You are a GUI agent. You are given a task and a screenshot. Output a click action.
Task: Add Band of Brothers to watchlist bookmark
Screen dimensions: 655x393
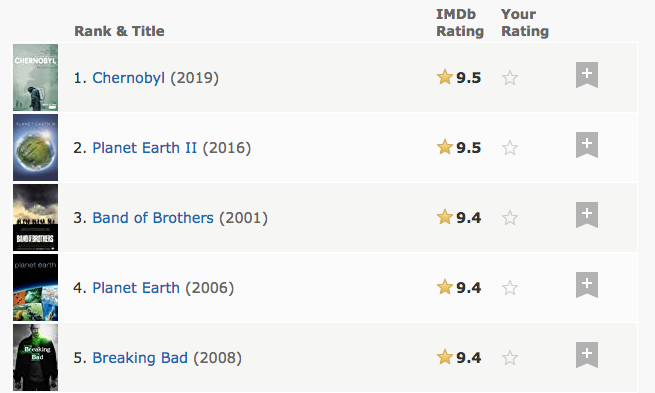coord(587,215)
